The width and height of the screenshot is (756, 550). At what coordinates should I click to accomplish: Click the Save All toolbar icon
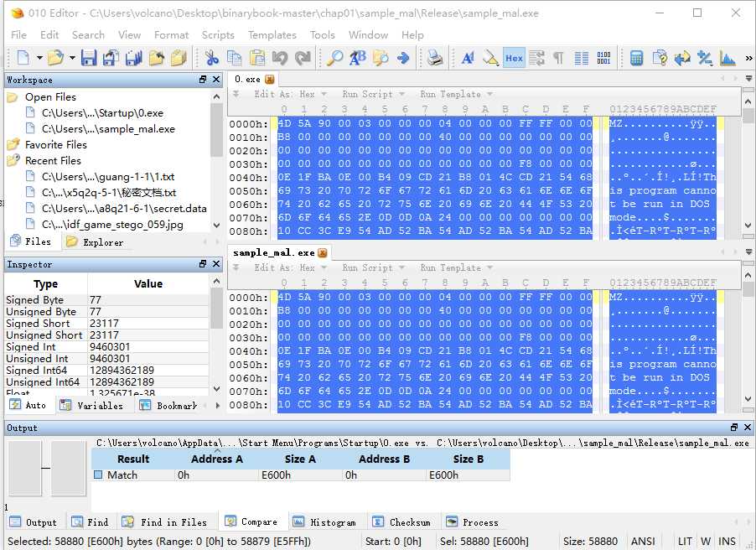tap(133, 59)
